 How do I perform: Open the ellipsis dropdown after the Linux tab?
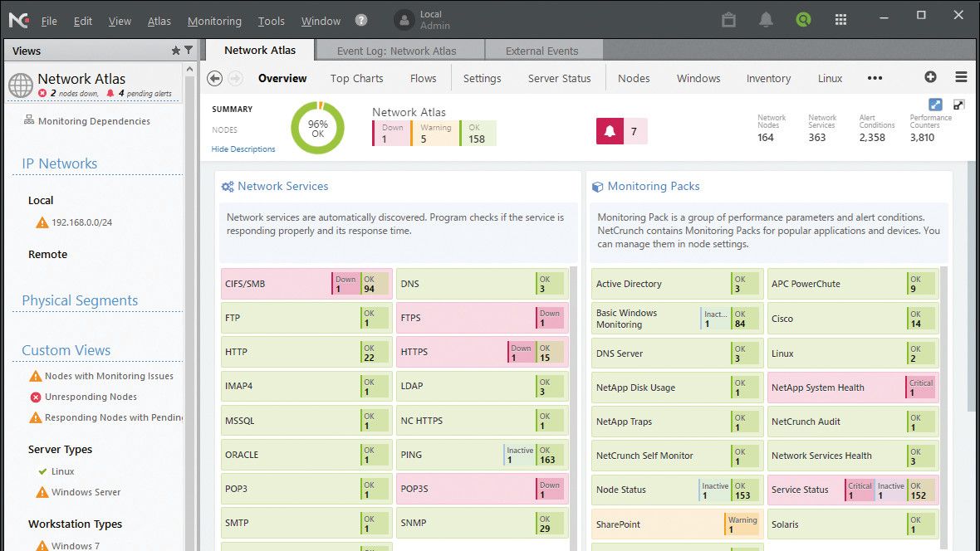coord(875,78)
